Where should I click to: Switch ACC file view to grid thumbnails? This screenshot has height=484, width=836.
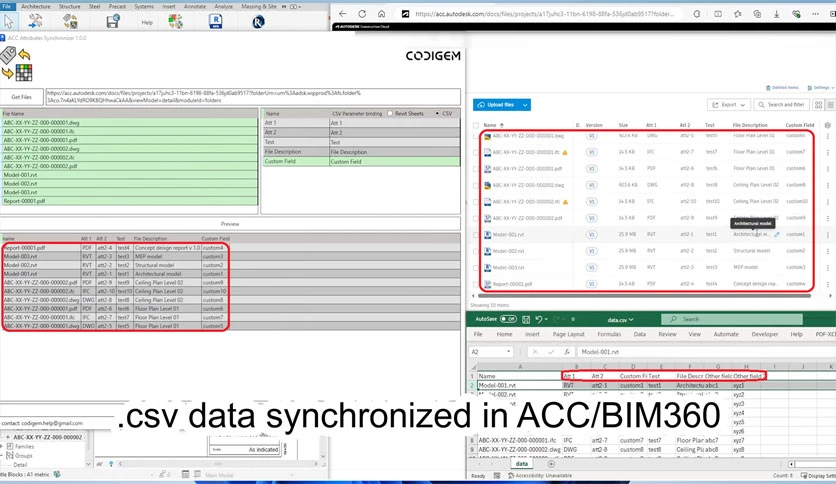click(x=818, y=104)
